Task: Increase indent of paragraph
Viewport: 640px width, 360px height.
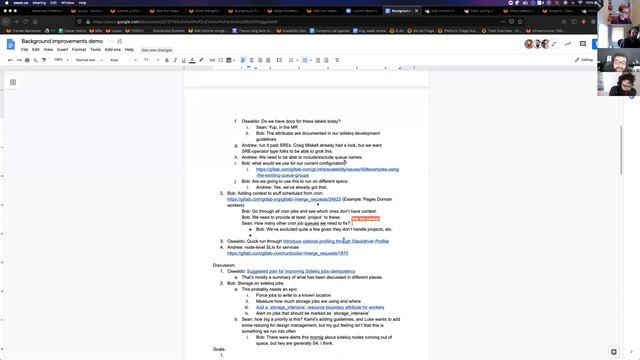Action: coord(326,60)
